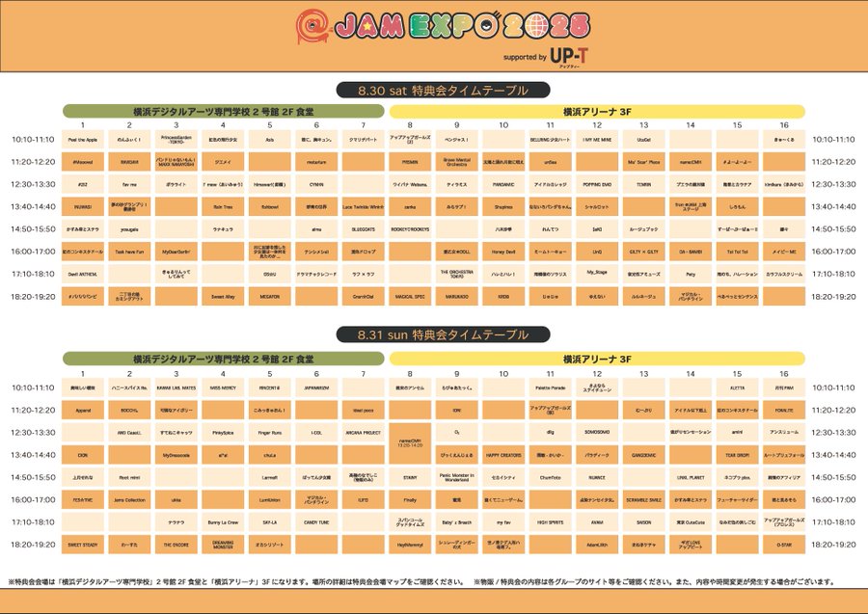Click the POPPiNG EMO slot
The image size is (868, 614).
pos(597,184)
